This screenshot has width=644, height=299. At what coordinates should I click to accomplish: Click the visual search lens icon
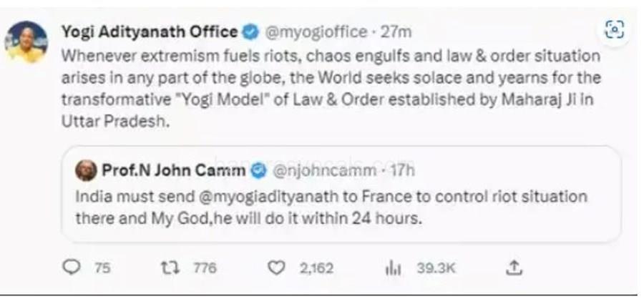(614, 29)
